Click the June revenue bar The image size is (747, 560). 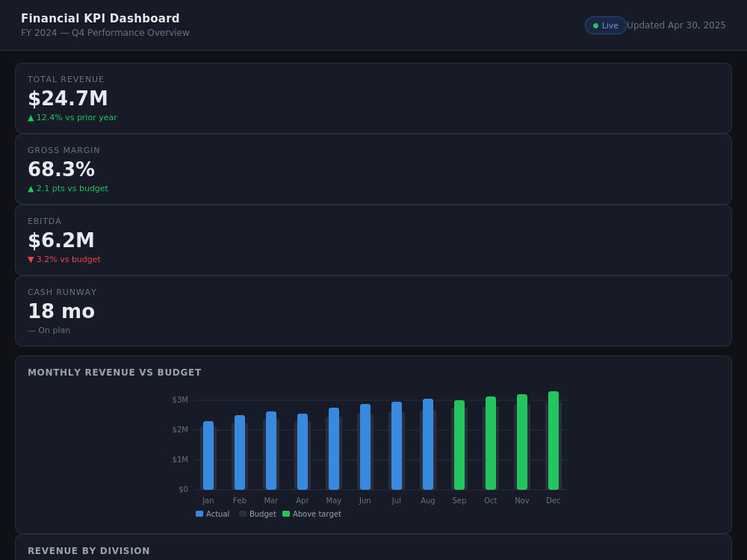point(365,447)
